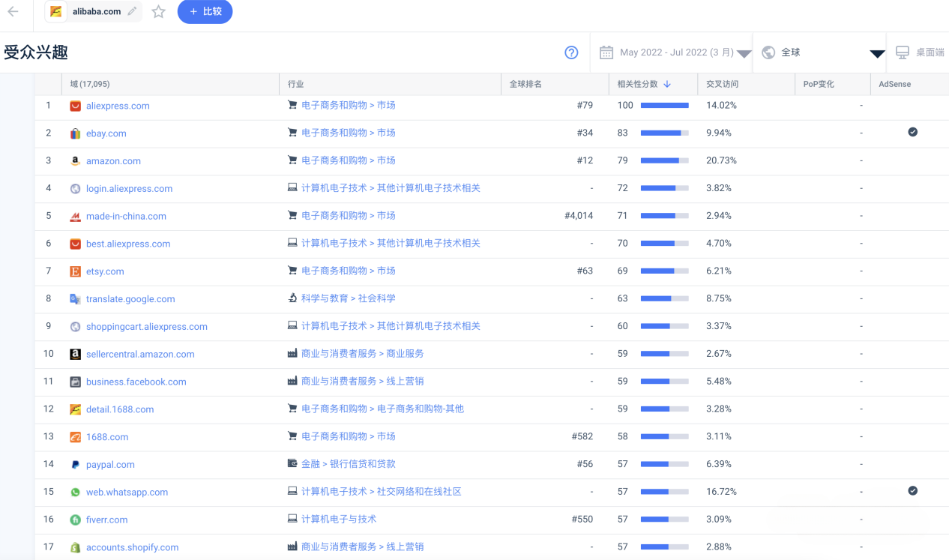This screenshot has height=560, width=949.
Task: Click the etsy.com favicon
Action: click(75, 271)
